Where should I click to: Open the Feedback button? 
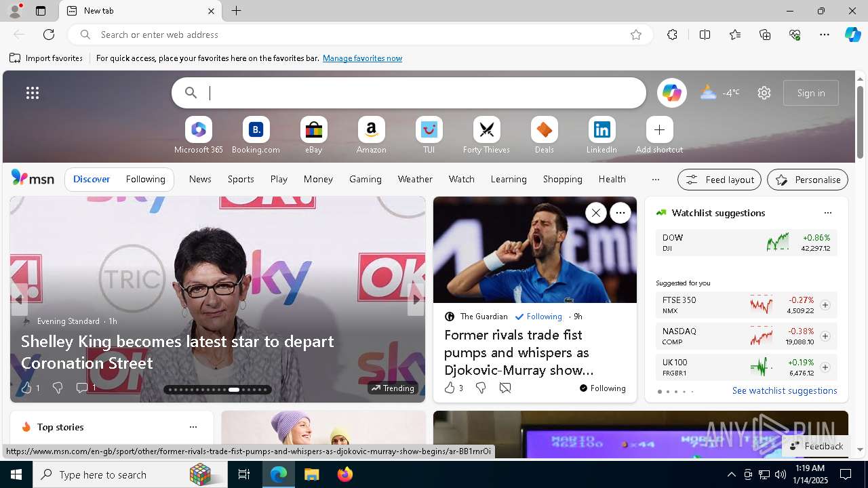click(x=816, y=446)
